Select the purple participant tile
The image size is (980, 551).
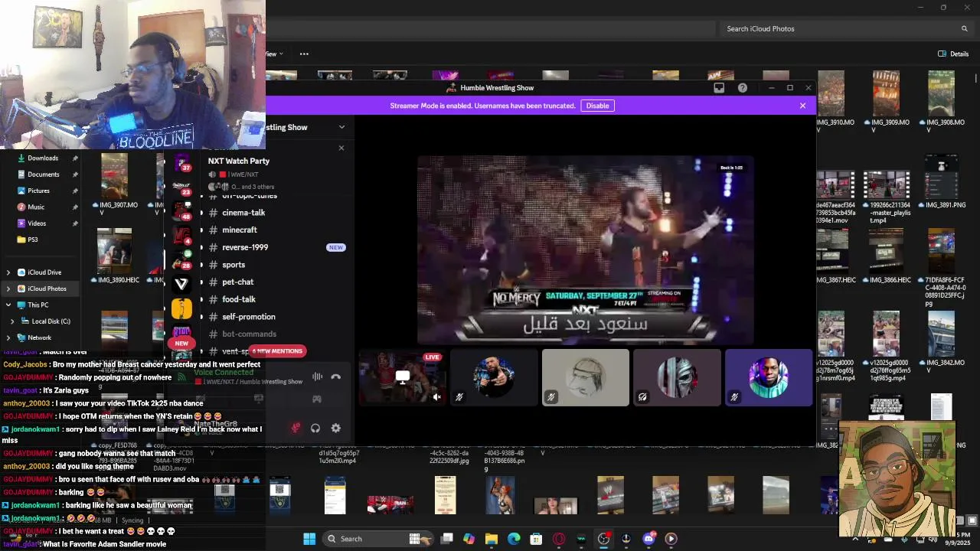pyautogui.click(x=769, y=377)
